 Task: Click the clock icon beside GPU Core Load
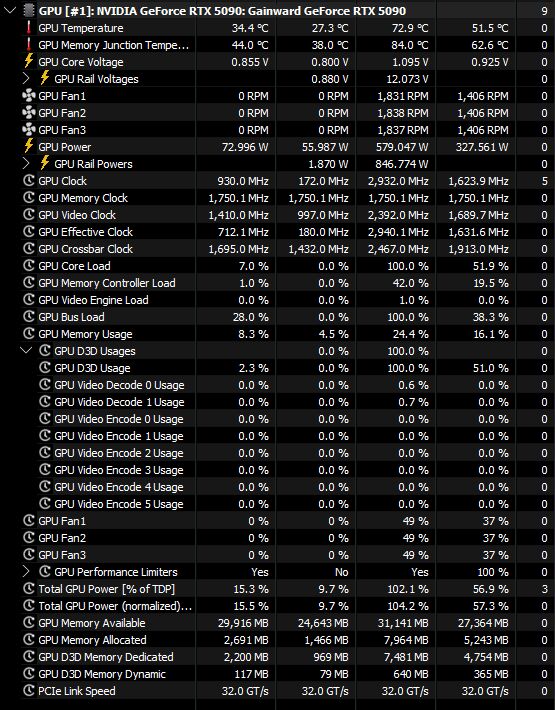[29, 266]
